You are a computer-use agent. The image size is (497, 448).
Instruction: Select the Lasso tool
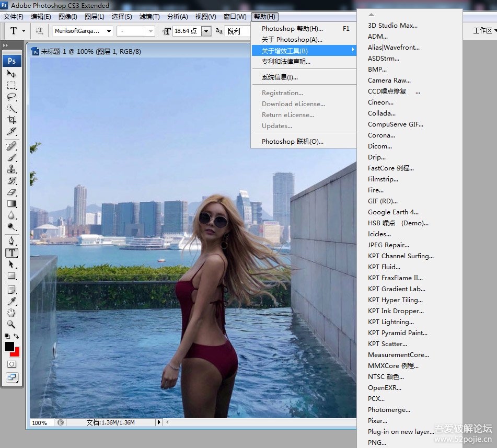[11, 97]
